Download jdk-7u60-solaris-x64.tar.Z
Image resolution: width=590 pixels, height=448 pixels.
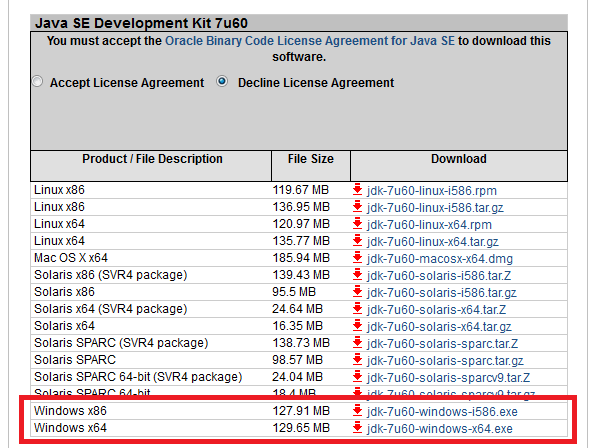[x=436, y=310]
